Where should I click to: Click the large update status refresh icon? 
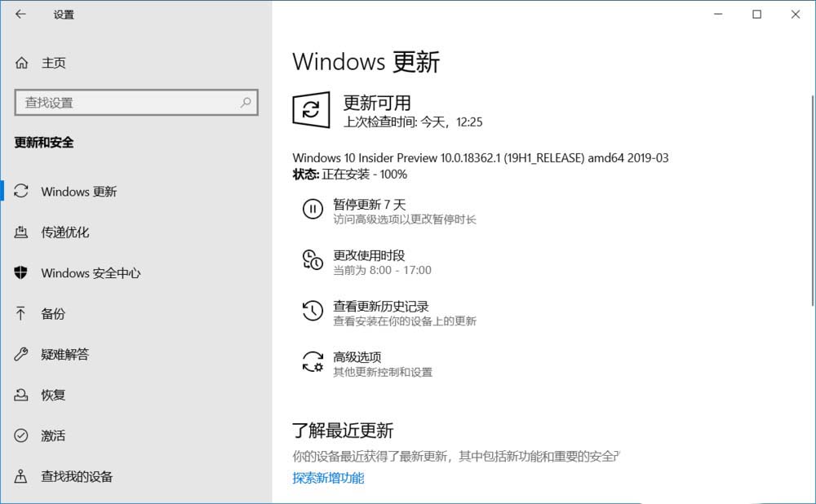(311, 110)
